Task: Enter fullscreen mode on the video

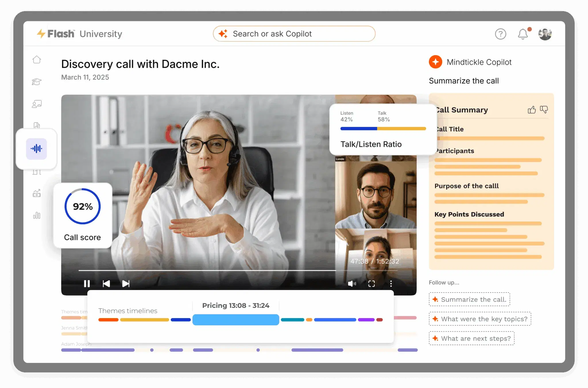Action: click(x=372, y=284)
